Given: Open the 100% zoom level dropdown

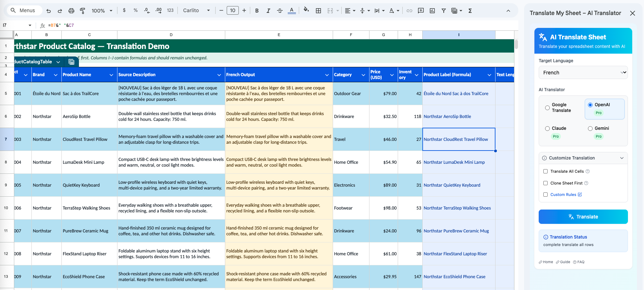Looking at the screenshot, I should point(102,11).
